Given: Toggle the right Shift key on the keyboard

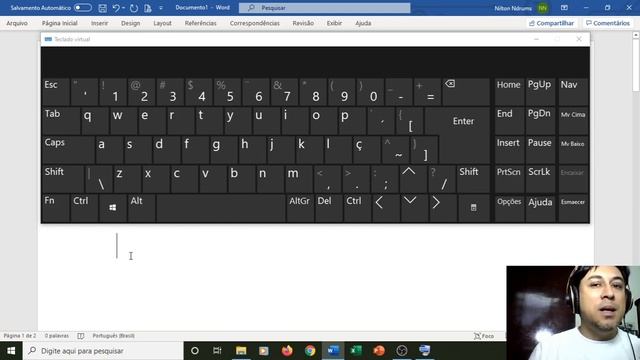Looking at the screenshot, I should (x=473, y=179).
